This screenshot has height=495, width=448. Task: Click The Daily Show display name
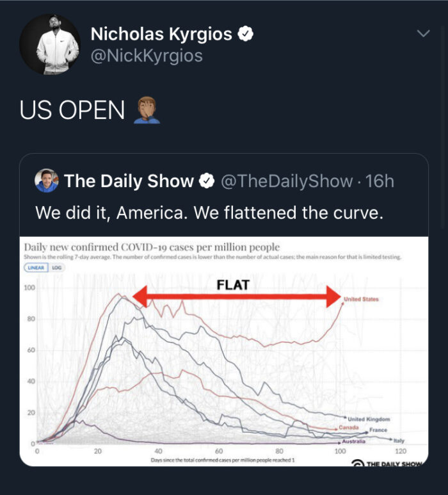(x=129, y=181)
